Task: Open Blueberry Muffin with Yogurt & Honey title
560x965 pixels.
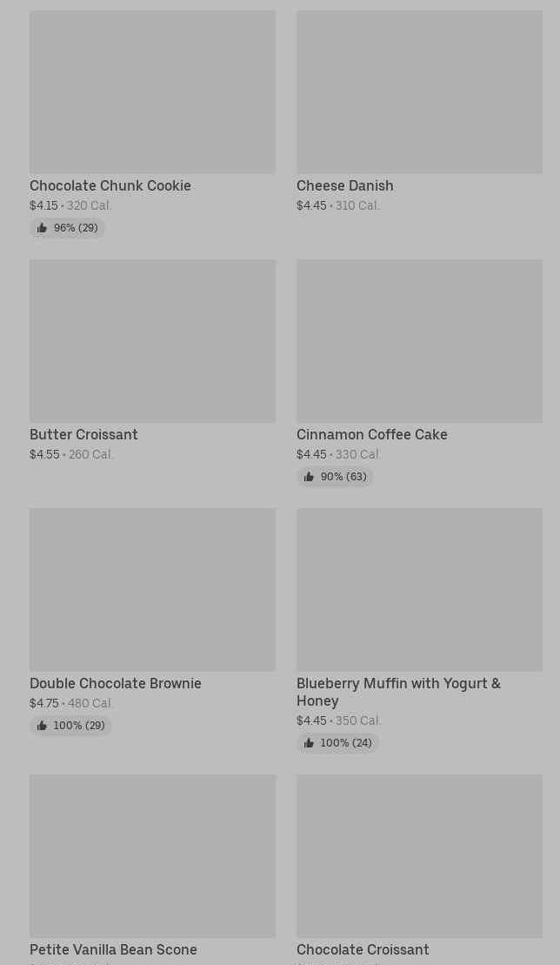Action: [x=398, y=692]
